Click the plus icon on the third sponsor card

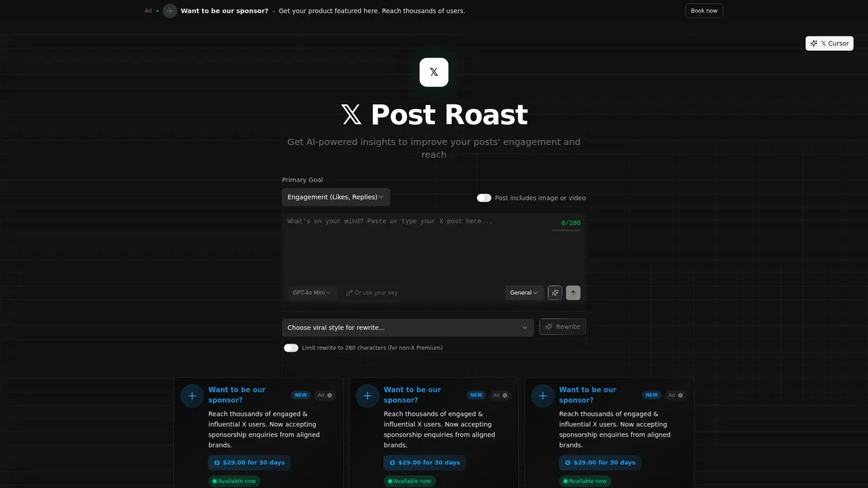pos(542,396)
